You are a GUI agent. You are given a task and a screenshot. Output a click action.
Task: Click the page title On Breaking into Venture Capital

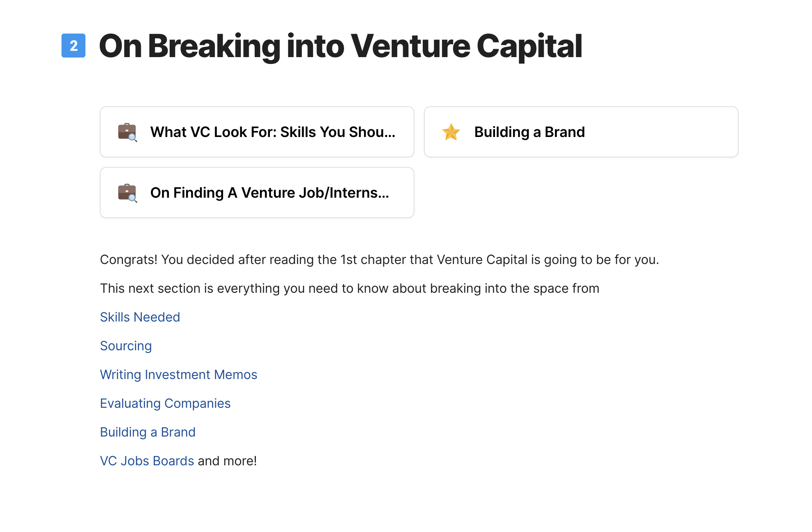point(341,46)
